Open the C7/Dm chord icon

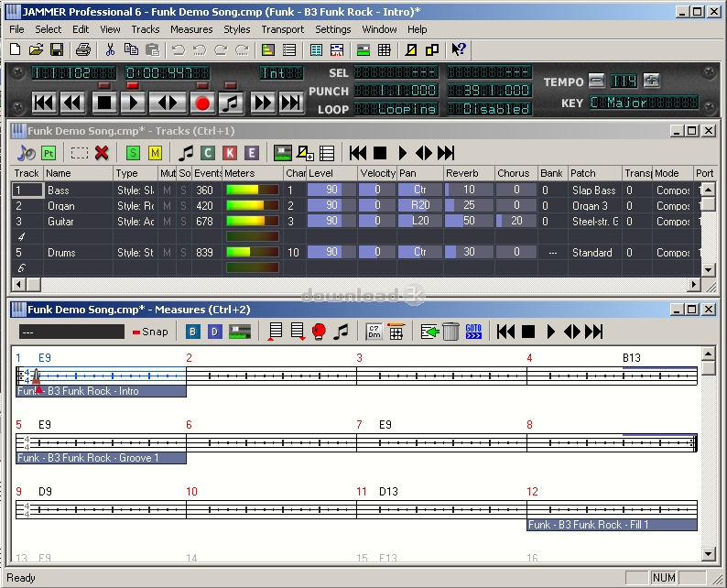point(374,332)
